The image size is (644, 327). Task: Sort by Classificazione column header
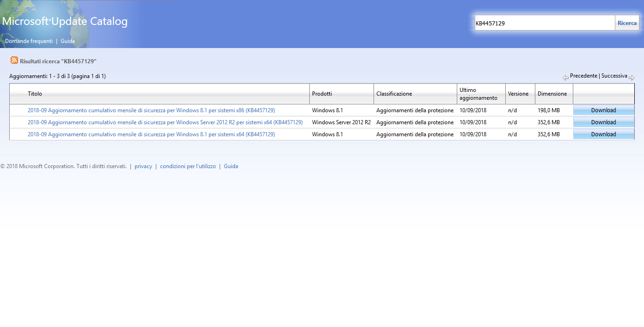(394, 94)
